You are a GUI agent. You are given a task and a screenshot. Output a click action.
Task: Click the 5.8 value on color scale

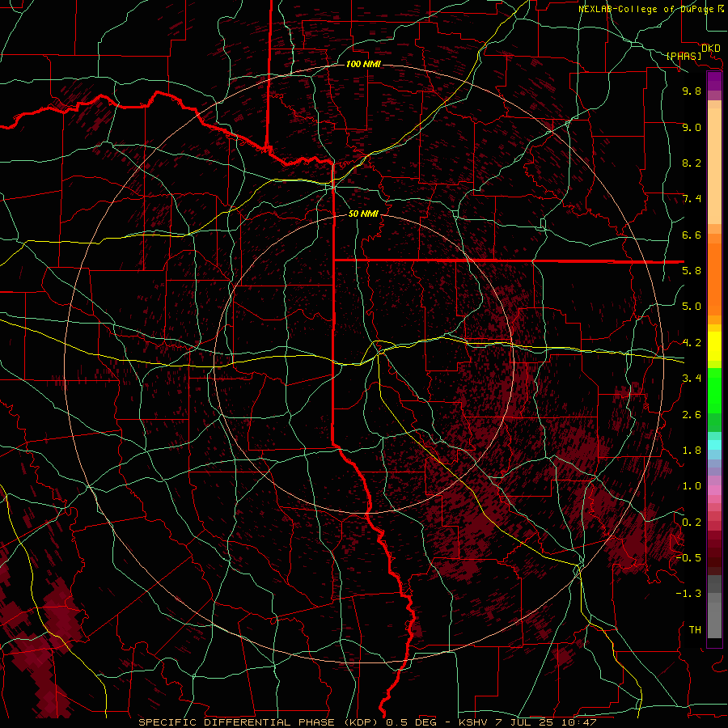pos(692,271)
